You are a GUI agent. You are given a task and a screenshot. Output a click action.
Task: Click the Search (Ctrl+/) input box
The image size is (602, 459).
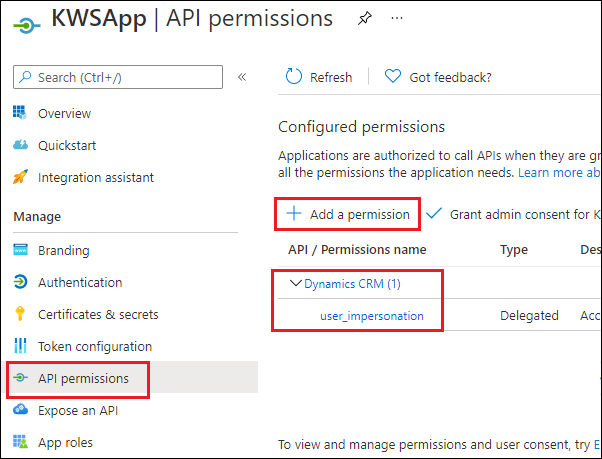(x=118, y=77)
